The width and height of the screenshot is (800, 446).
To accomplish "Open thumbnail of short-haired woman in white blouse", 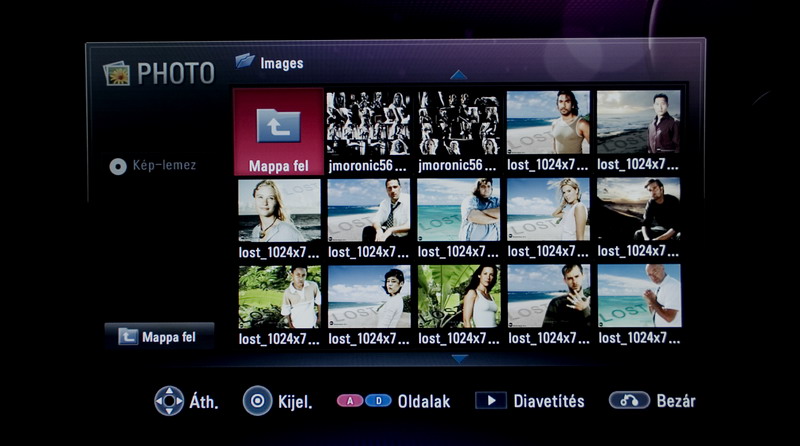I will tap(369, 296).
